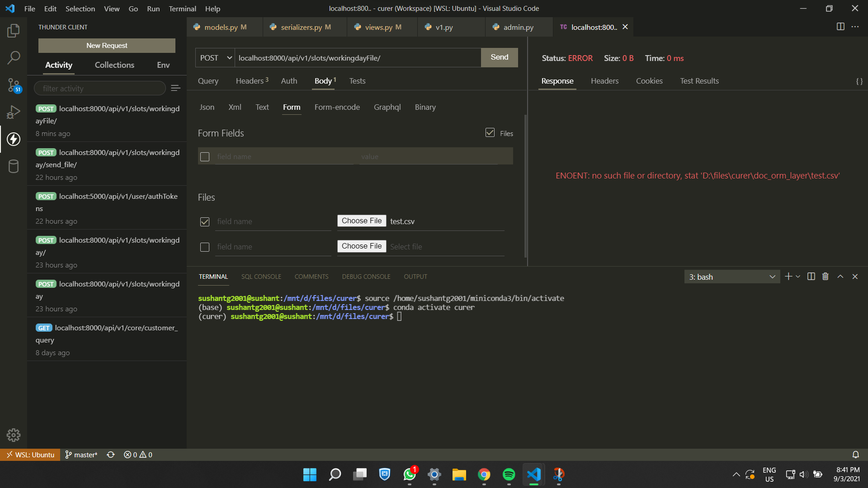
Task: Open the new terminal profile chevron
Action: pyautogui.click(x=797, y=276)
